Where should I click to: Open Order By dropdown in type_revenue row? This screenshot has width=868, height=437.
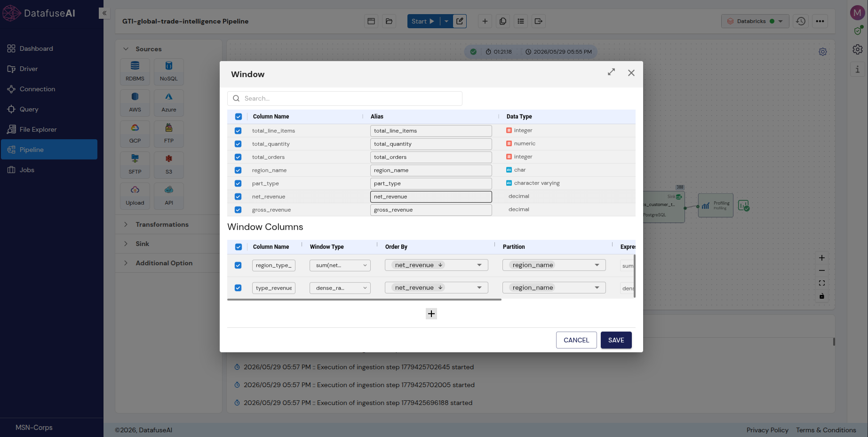(437, 288)
